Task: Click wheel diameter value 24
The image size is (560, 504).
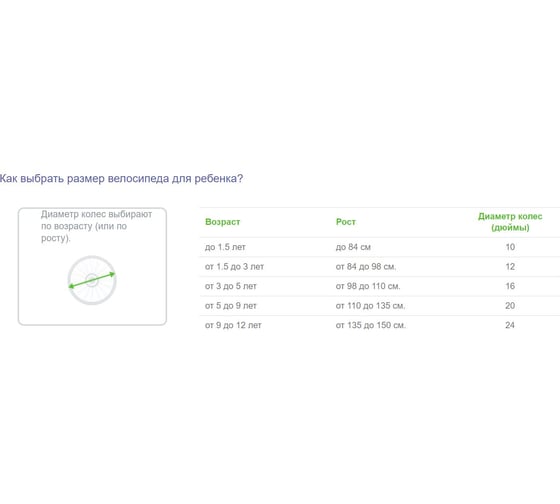Action: 510,325
